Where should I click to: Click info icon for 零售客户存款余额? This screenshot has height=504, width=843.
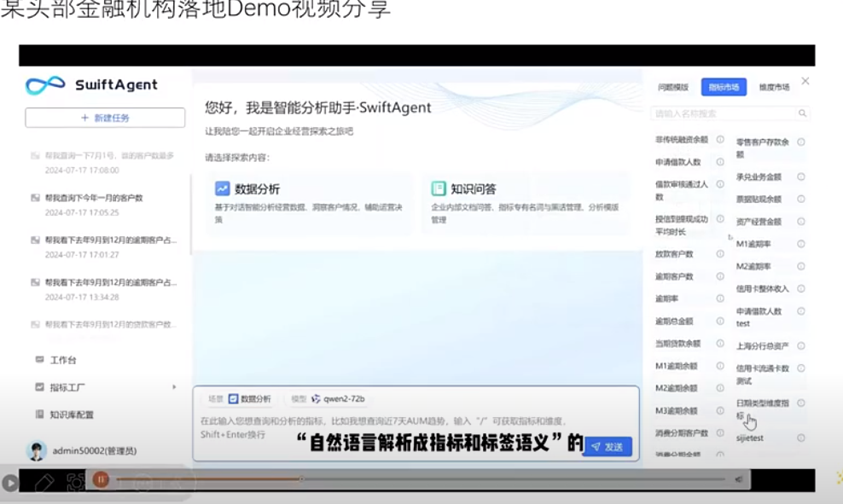point(800,142)
